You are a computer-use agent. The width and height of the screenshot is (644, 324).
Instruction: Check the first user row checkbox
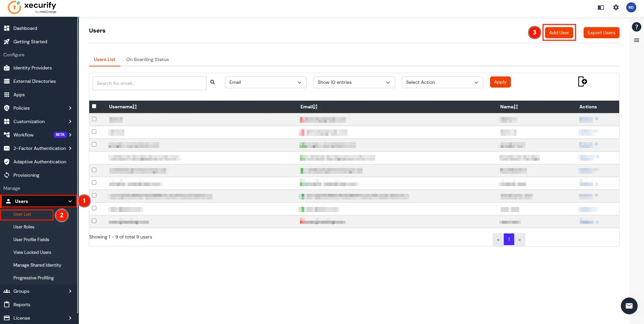[x=94, y=119]
